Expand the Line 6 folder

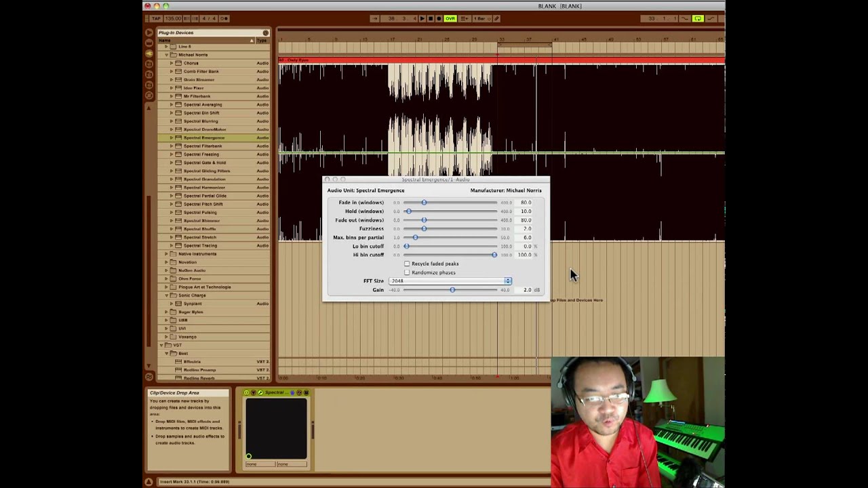pyautogui.click(x=167, y=47)
